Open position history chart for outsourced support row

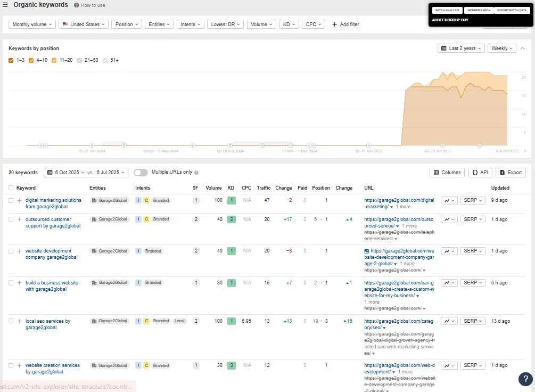(x=449, y=219)
